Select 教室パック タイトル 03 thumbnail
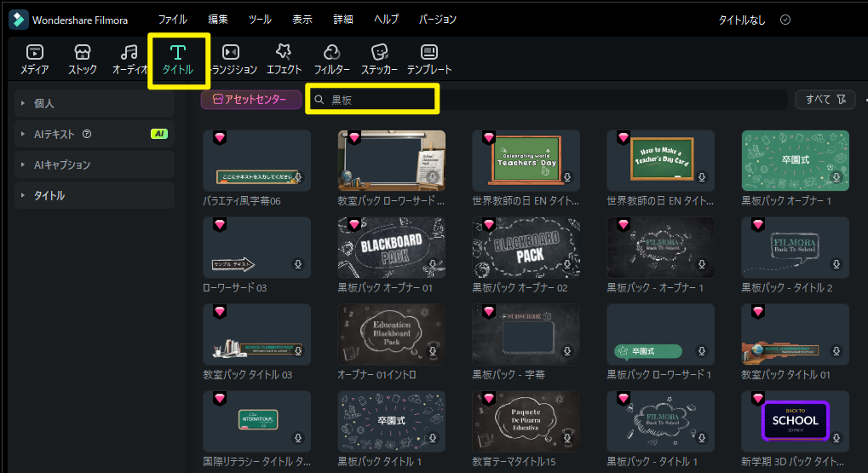Screen dimensions: 868x473 pos(257,335)
